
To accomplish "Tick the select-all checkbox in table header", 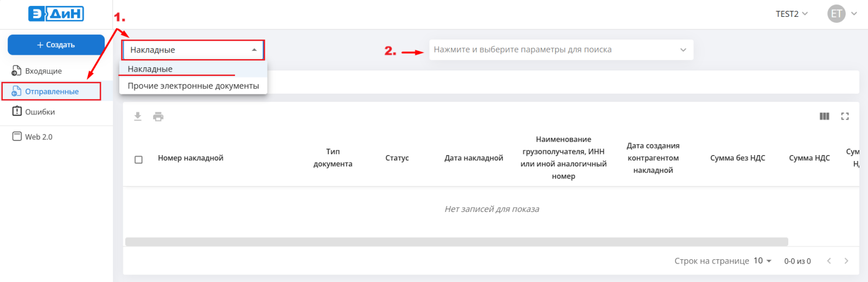I will [138, 159].
